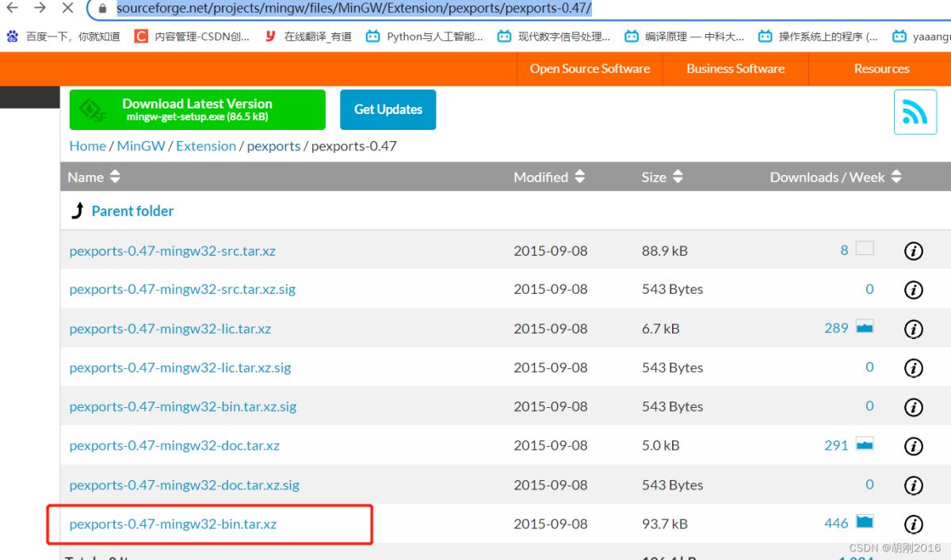Go to pexports breadcrumb
951x560 pixels.
click(273, 146)
